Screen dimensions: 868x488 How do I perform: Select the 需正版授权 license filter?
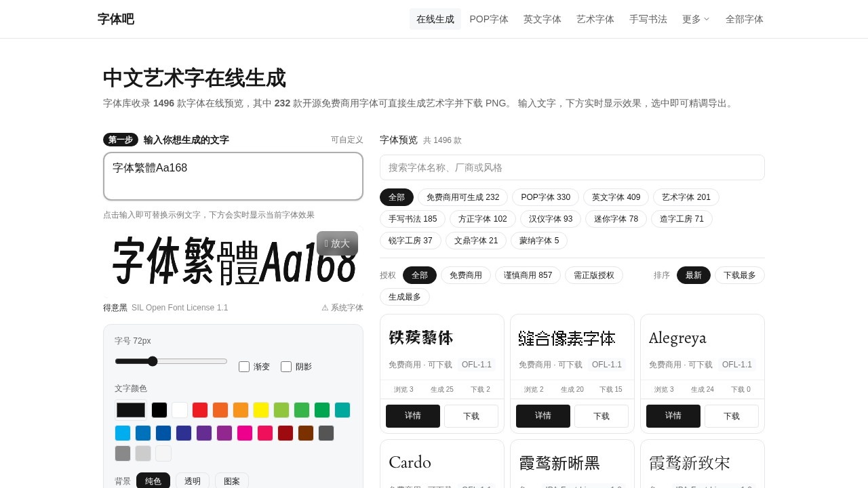[x=594, y=275]
